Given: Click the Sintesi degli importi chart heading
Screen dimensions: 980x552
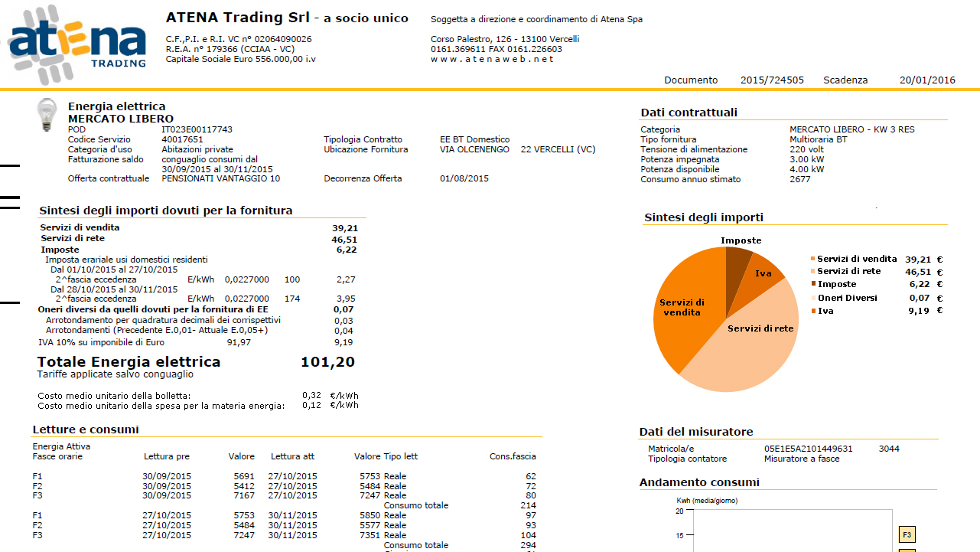Looking at the screenshot, I should click(x=704, y=217).
